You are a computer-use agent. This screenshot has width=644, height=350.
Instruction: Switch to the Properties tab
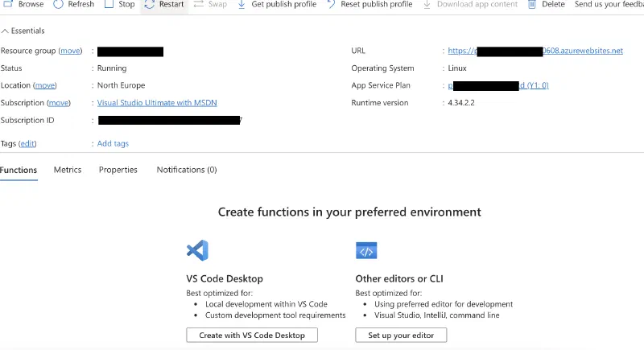click(x=118, y=170)
